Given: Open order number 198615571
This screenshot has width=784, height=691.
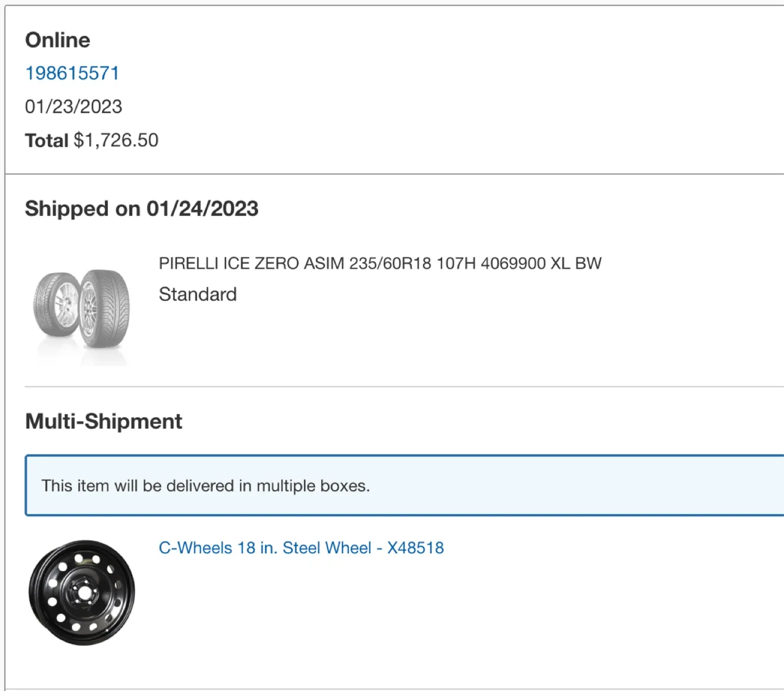Looking at the screenshot, I should click(x=72, y=72).
